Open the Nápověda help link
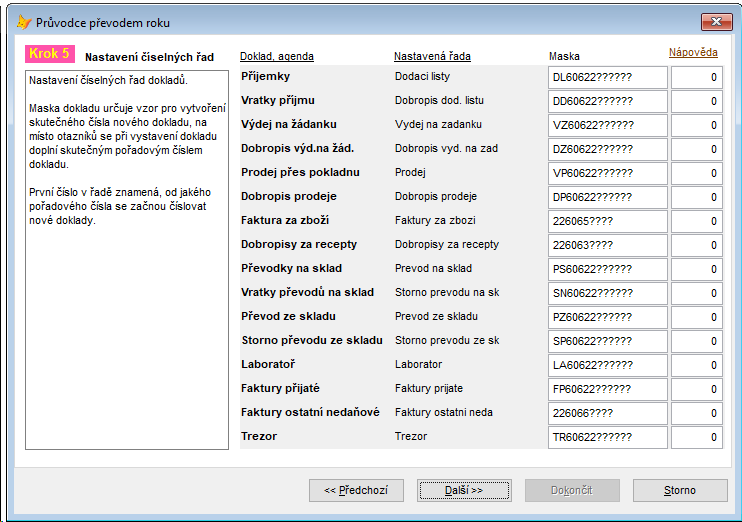742x522 pixels. tap(693, 53)
